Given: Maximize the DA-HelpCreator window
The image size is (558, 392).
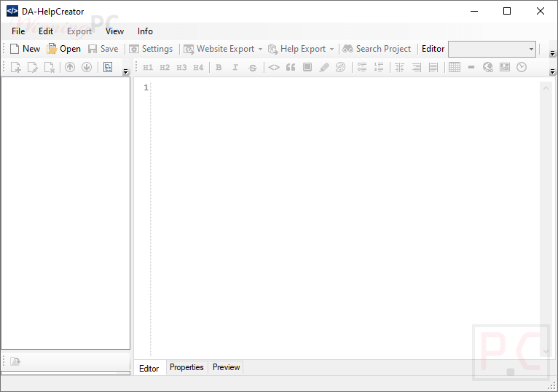Looking at the screenshot, I should 507,12.
